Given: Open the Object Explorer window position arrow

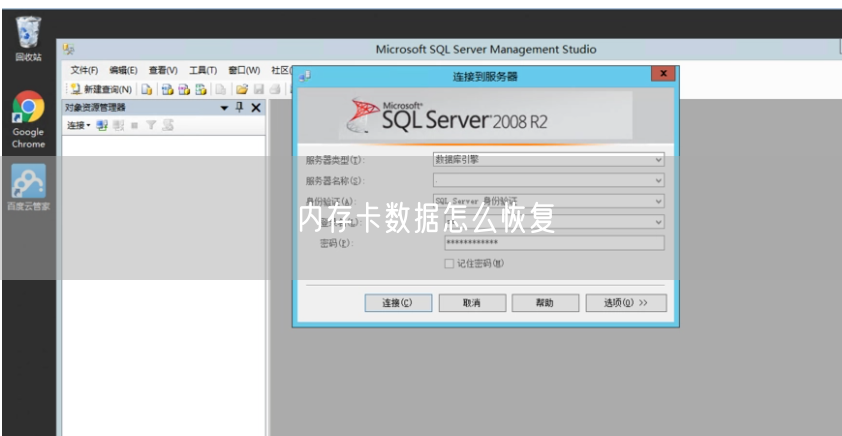Looking at the screenshot, I should (225, 107).
